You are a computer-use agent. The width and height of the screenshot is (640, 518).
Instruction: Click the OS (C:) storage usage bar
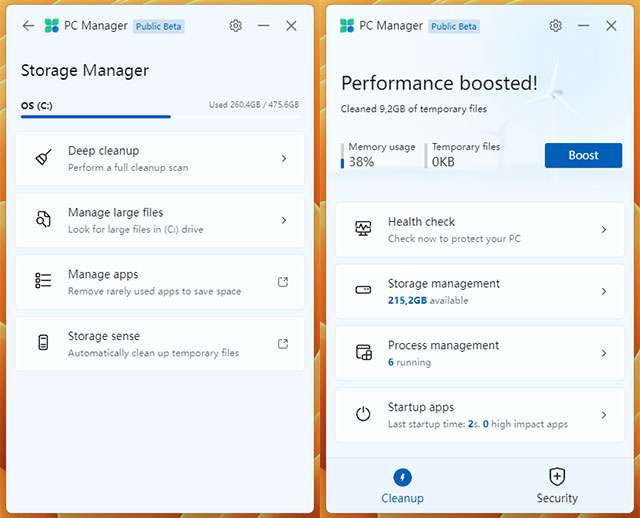[x=160, y=116]
